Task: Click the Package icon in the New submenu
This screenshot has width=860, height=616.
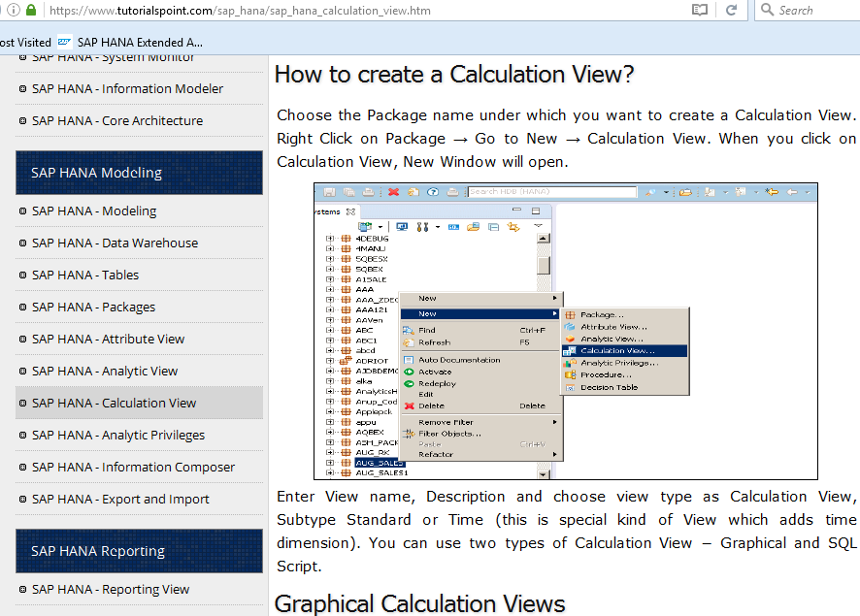Action: click(571, 315)
